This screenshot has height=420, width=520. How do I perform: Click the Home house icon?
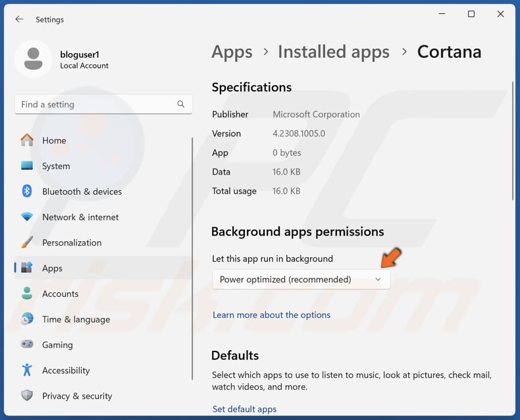tap(27, 140)
